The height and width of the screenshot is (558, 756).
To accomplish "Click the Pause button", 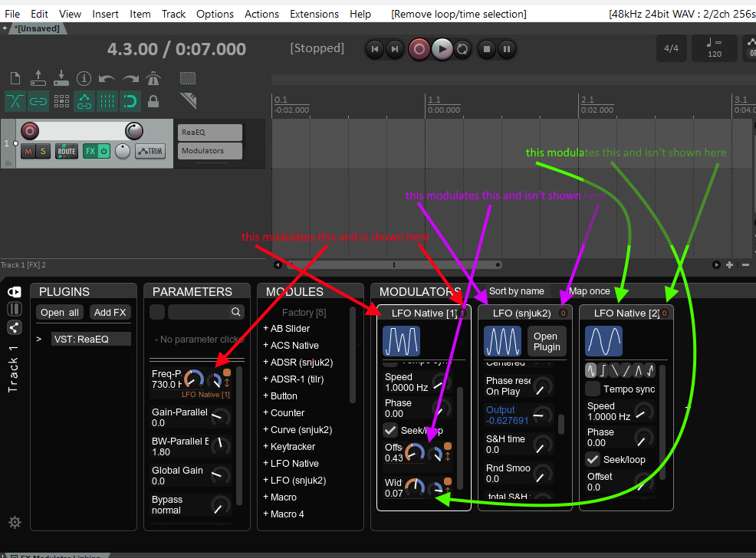I will pyautogui.click(x=507, y=48).
